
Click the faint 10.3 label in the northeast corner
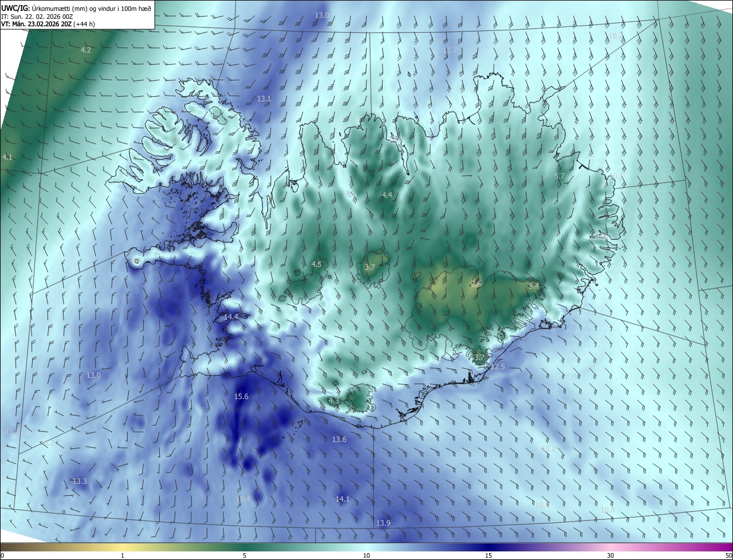[x=615, y=36]
